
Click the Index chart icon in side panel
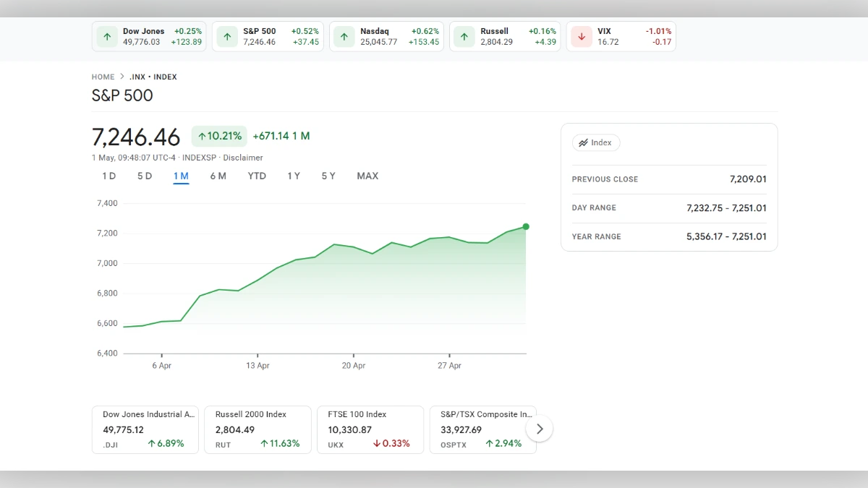(x=583, y=143)
